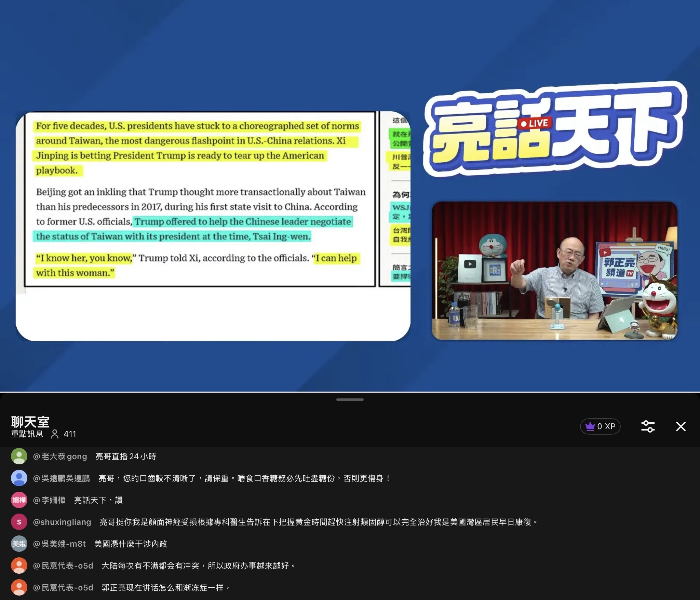Click the chat panel drag handle
The width and height of the screenshot is (700, 600).
pos(350,399)
